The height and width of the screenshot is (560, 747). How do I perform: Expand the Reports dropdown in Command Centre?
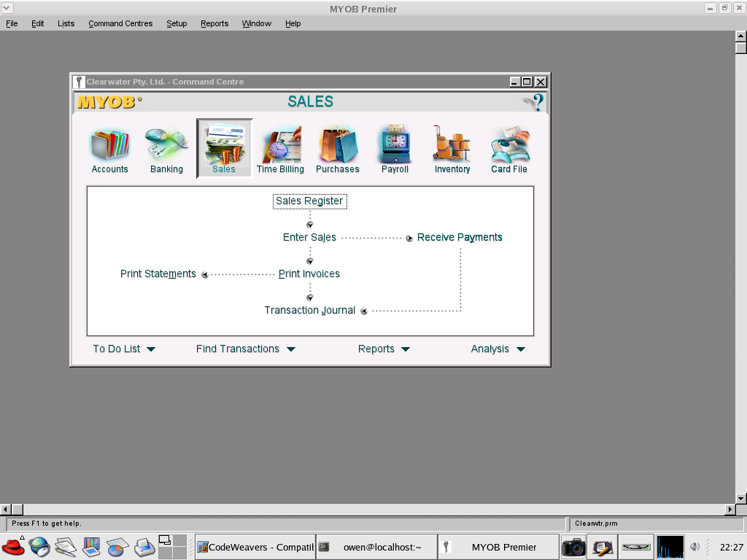(384, 349)
